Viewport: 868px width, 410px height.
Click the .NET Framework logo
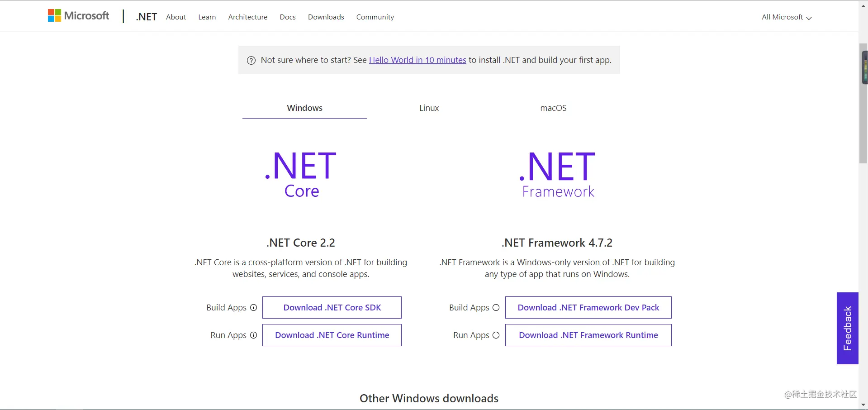pos(557,174)
